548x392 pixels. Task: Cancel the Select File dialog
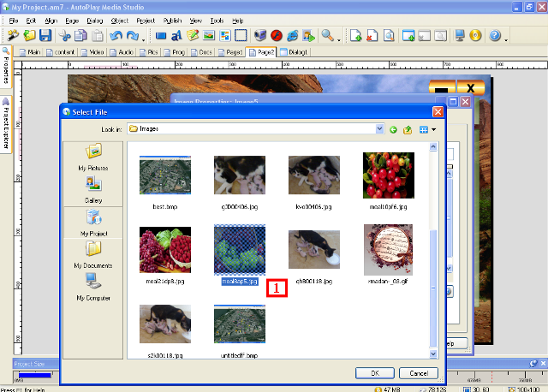click(418, 373)
